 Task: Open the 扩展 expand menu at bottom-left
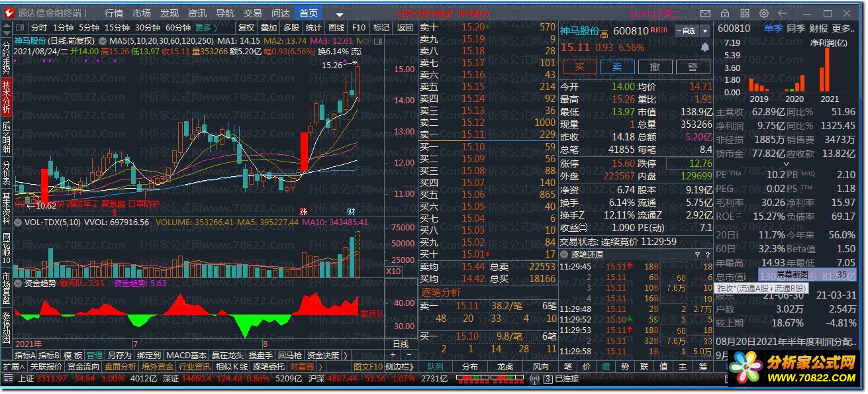click(x=13, y=366)
